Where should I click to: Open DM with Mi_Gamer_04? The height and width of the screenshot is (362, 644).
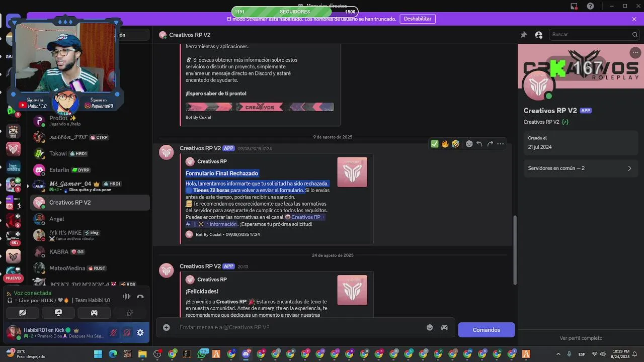pos(90,186)
